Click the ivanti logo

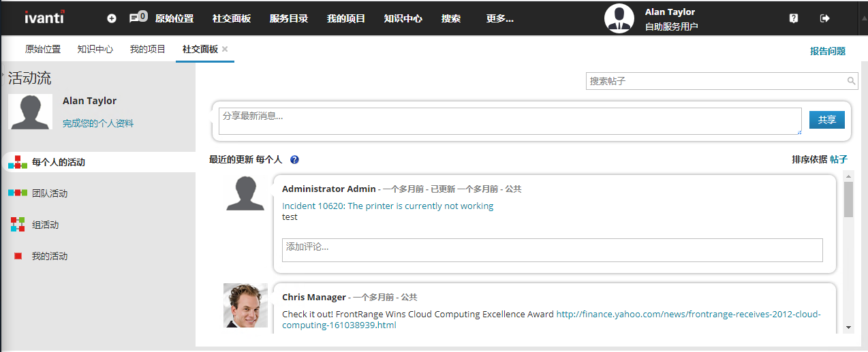[45, 18]
